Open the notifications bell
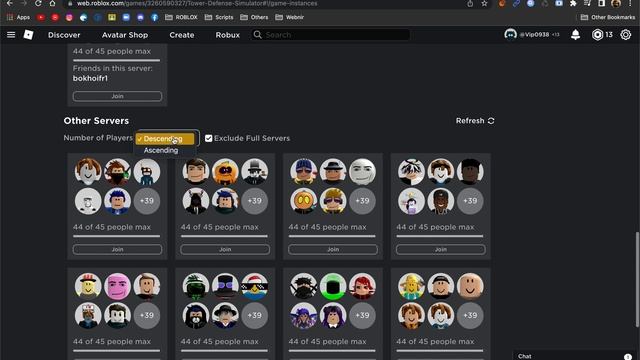 point(576,35)
